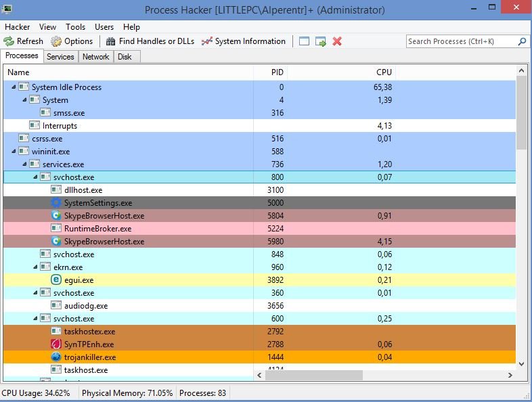This screenshot has height=402, width=532.
Task: Click Processes: 83 in status bar
Action: (x=202, y=393)
